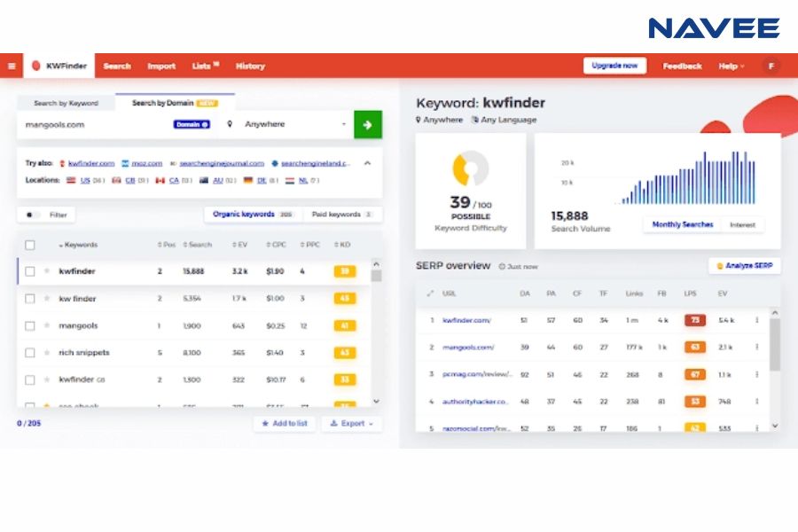
Task: Click the KD badge 41 for mangools
Action: tap(345, 325)
